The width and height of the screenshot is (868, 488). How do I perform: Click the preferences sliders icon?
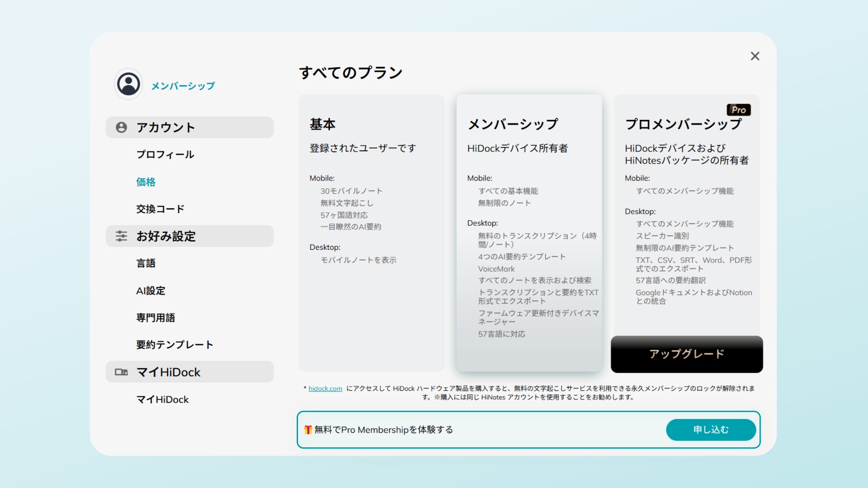click(x=121, y=236)
